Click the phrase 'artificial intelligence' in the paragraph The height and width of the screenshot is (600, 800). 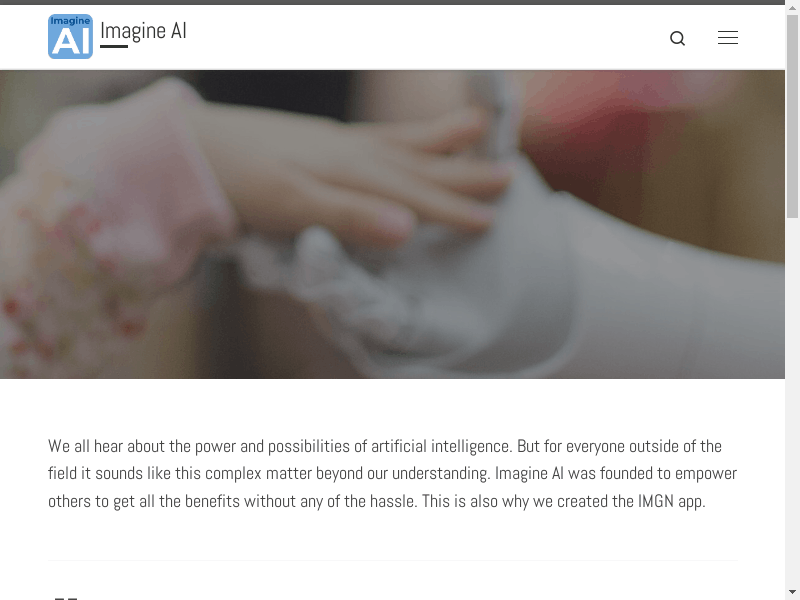[441, 446]
